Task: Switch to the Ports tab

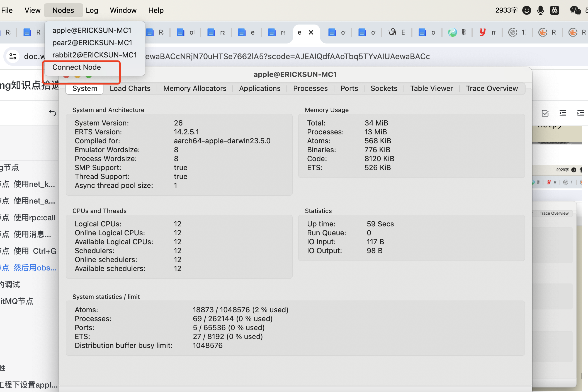Action: coord(349,88)
